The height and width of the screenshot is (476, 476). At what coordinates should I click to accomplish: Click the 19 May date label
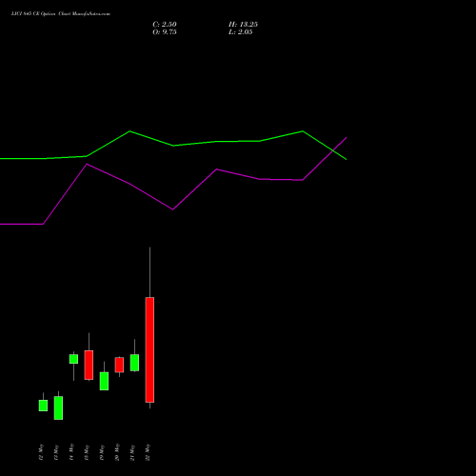click(102, 452)
